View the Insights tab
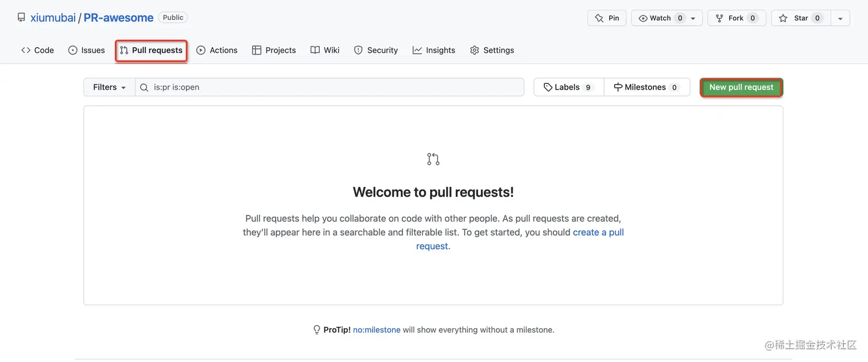The image size is (868, 362). click(434, 50)
